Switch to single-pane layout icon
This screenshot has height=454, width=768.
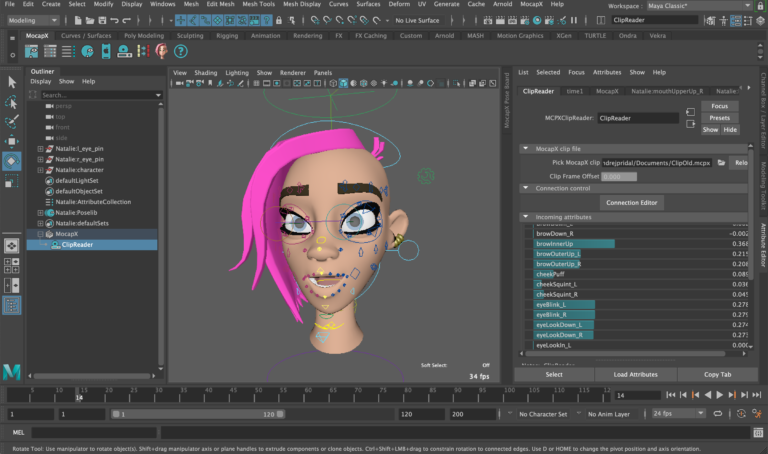pos(11,246)
